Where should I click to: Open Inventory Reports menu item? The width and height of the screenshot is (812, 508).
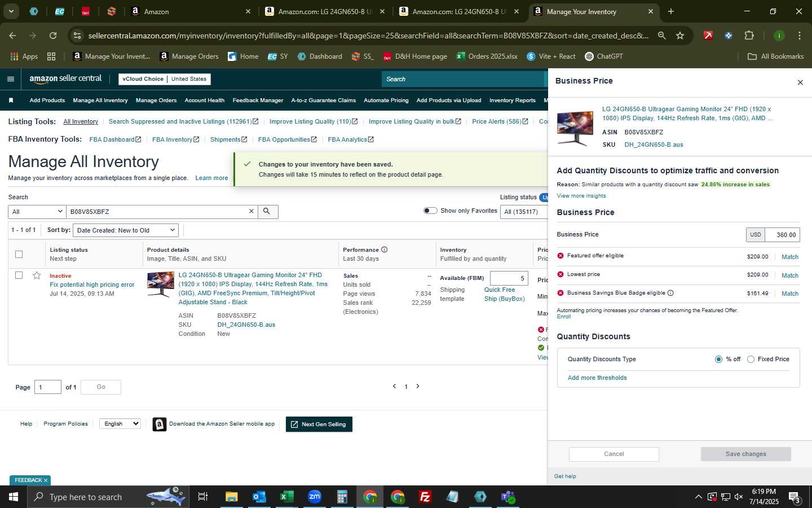[513, 100]
